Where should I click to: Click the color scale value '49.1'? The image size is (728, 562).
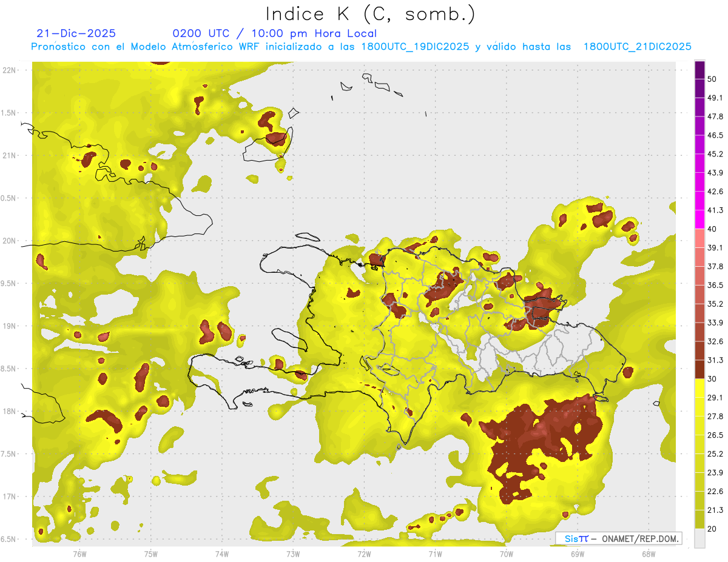715,98
